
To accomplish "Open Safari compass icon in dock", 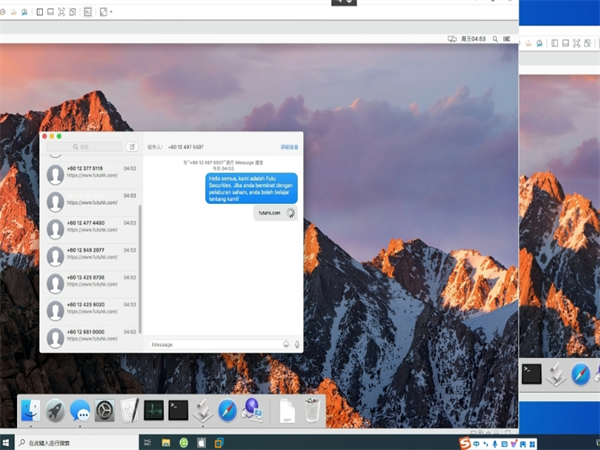I will point(227,409).
